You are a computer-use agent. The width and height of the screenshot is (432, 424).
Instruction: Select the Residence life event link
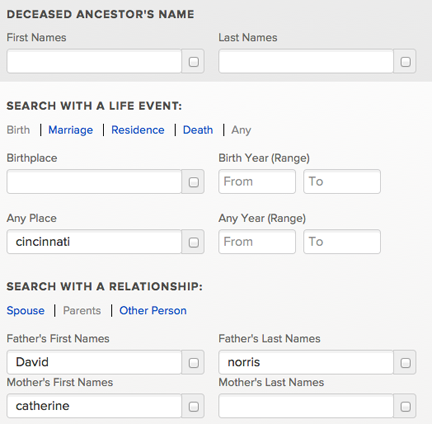click(x=138, y=130)
